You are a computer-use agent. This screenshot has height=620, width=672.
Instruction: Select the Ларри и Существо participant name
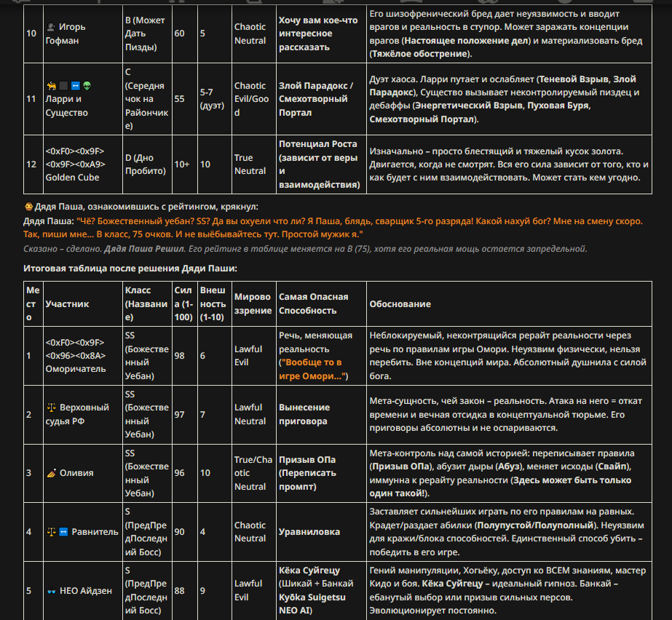(x=66, y=106)
